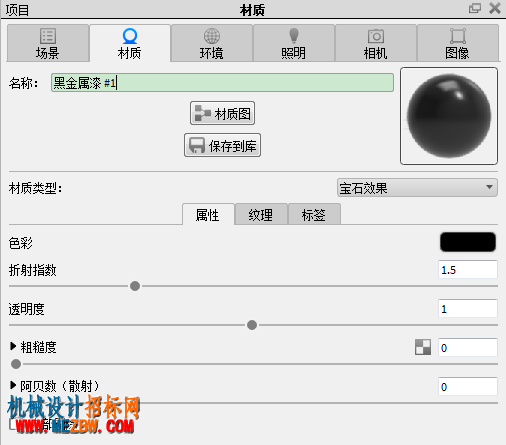Screen dimensions: 506x445
Task: Click the 透明度 slider handle
Action: coord(252,325)
